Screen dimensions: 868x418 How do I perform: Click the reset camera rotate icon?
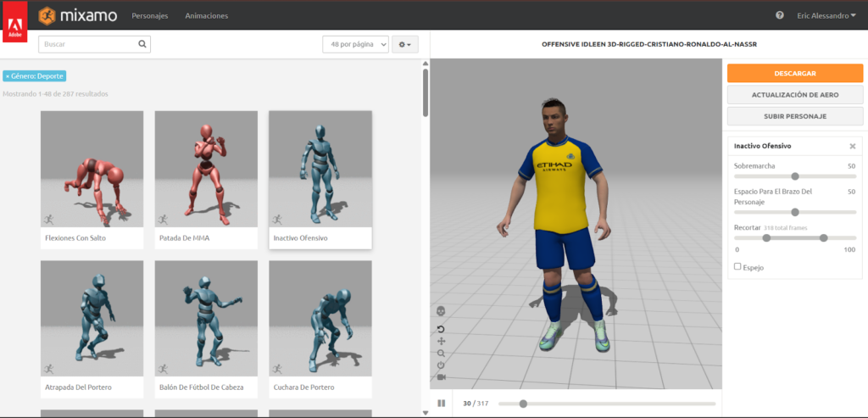click(x=441, y=330)
